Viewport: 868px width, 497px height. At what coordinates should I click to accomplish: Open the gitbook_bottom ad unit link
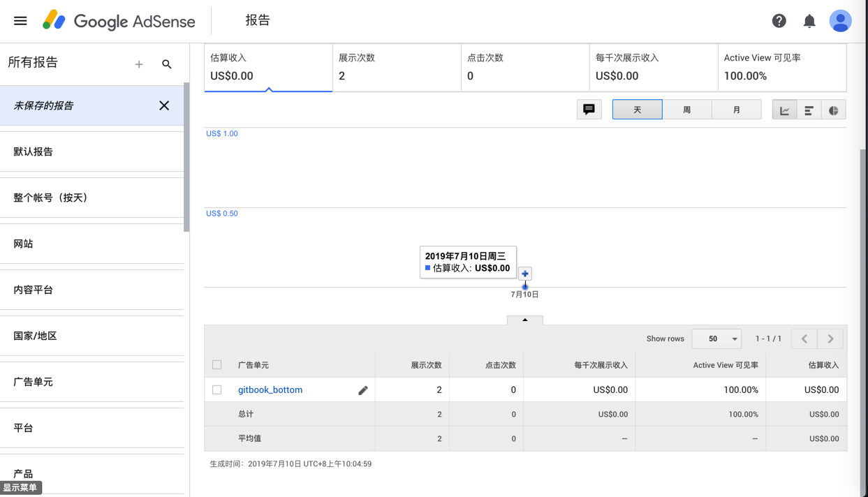coord(270,390)
